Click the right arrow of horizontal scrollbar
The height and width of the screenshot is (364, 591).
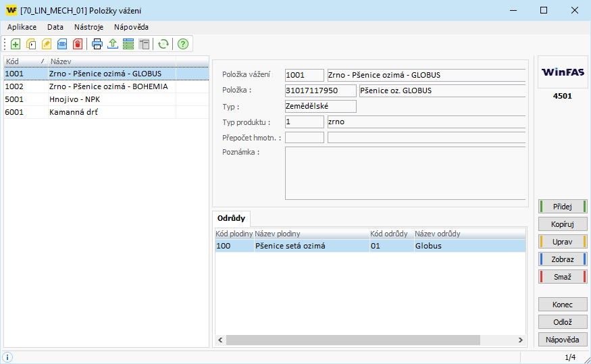(521, 340)
